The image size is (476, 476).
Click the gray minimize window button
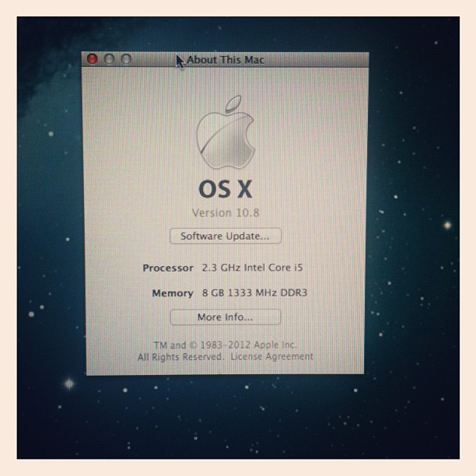(x=110, y=59)
